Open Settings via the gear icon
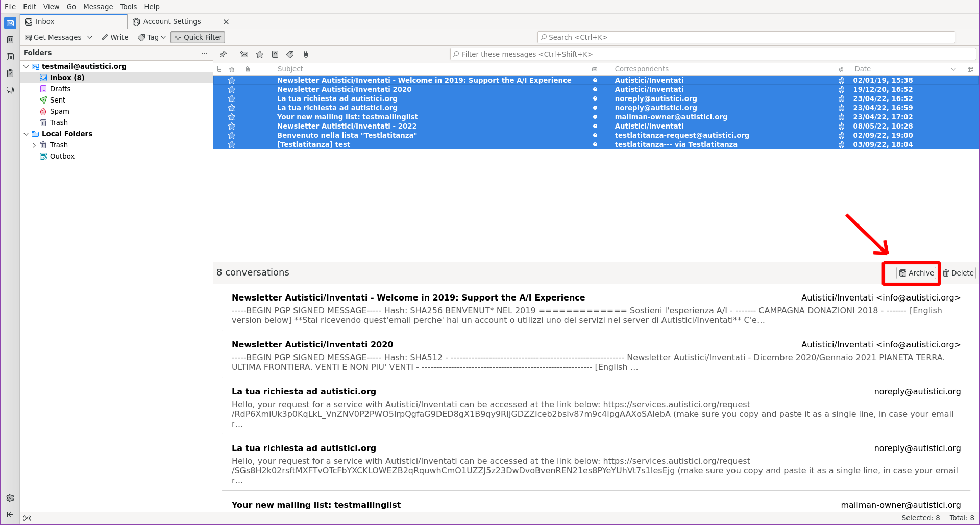The height and width of the screenshot is (525, 980). click(10, 498)
